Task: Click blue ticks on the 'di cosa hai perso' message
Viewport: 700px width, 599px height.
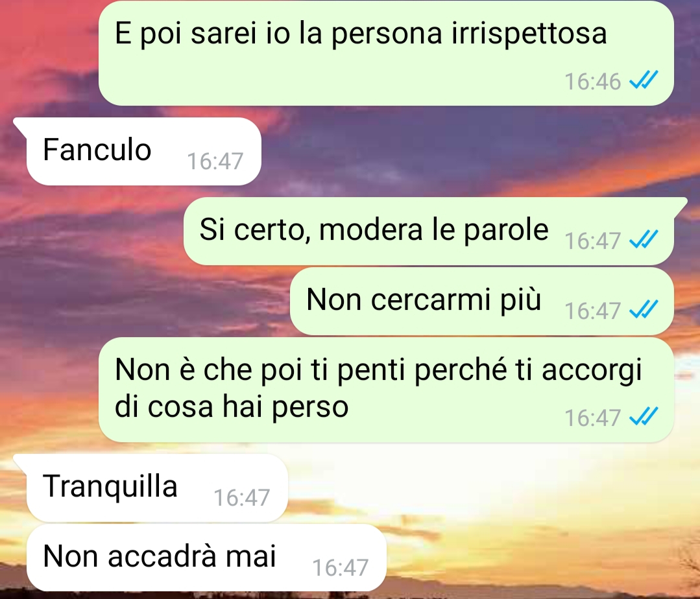Action: pyautogui.click(x=644, y=417)
